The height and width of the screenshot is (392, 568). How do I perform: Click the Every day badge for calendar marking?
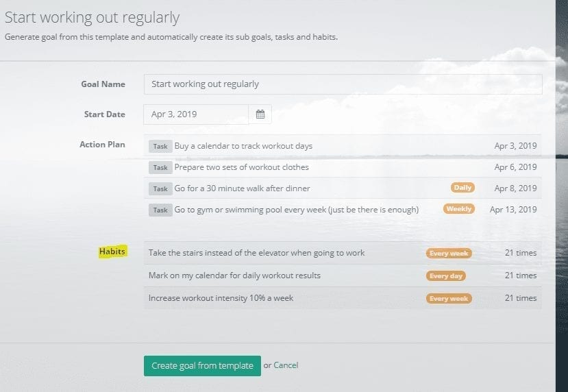click(446, 276)
